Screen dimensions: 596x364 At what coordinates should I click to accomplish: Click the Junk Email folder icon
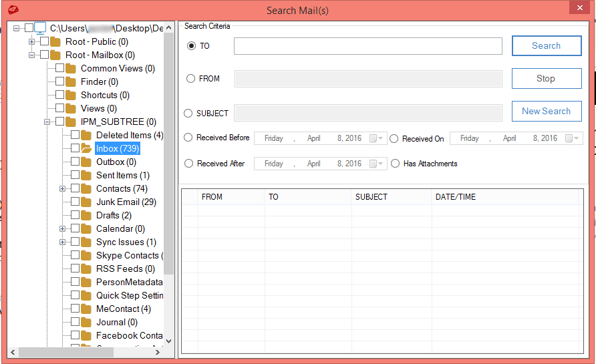pos(86,202)
